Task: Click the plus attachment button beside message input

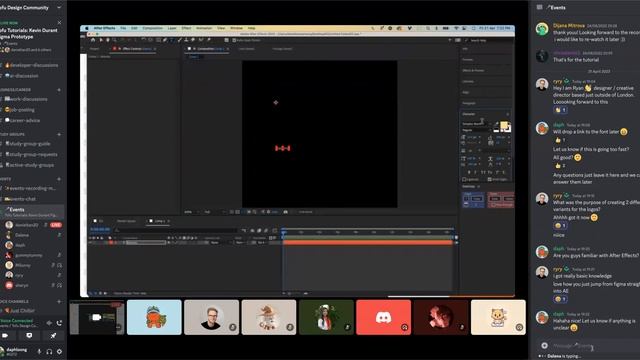Action: pyautogui.click(x=544, y=346)
